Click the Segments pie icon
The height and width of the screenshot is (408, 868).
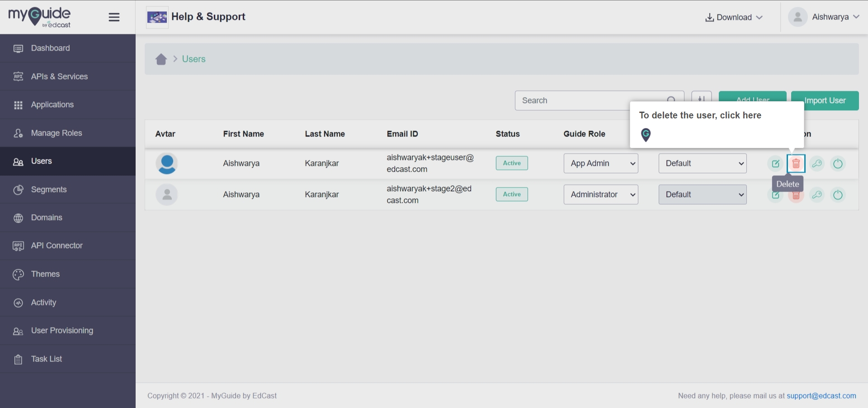coord(18,190)
